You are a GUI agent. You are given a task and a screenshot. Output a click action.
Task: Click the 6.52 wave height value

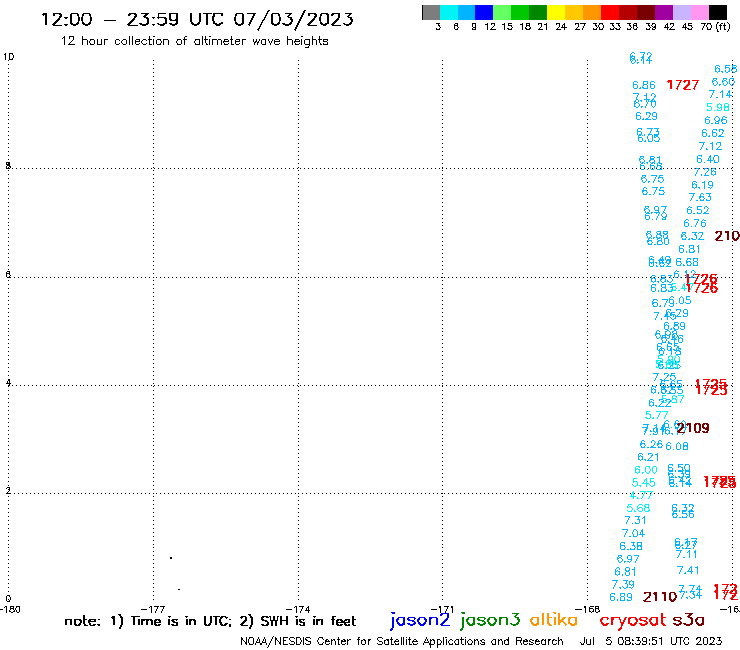[x=698, y=210]
